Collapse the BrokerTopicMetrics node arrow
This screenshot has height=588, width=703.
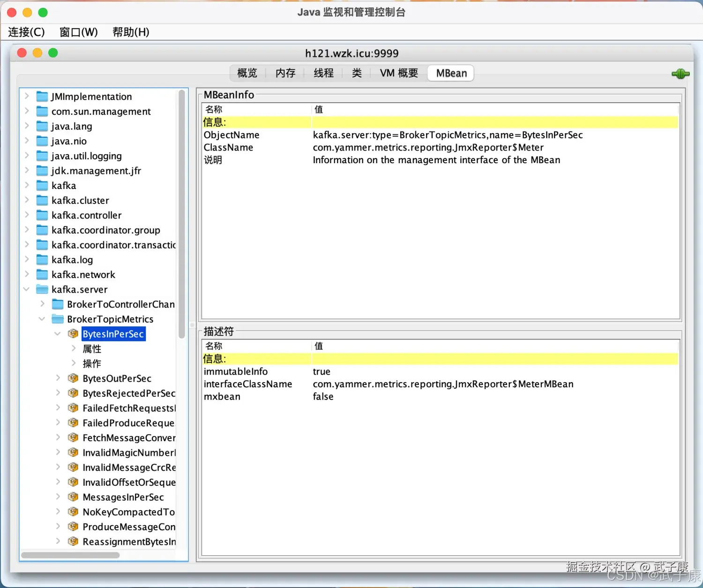[x=42, y=319]
